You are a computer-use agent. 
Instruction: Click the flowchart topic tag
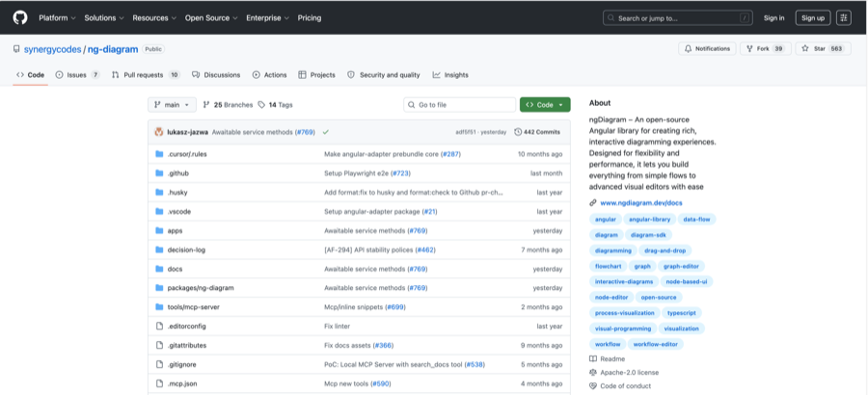tap(607, 266)
